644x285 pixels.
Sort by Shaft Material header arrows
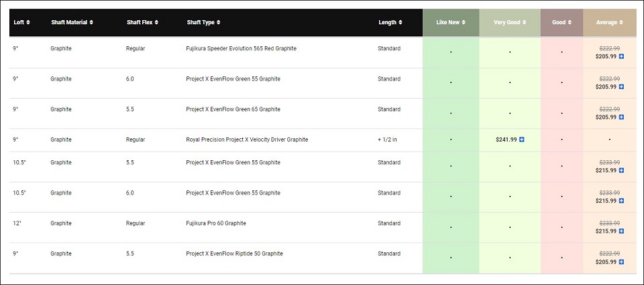coord(72,22)
